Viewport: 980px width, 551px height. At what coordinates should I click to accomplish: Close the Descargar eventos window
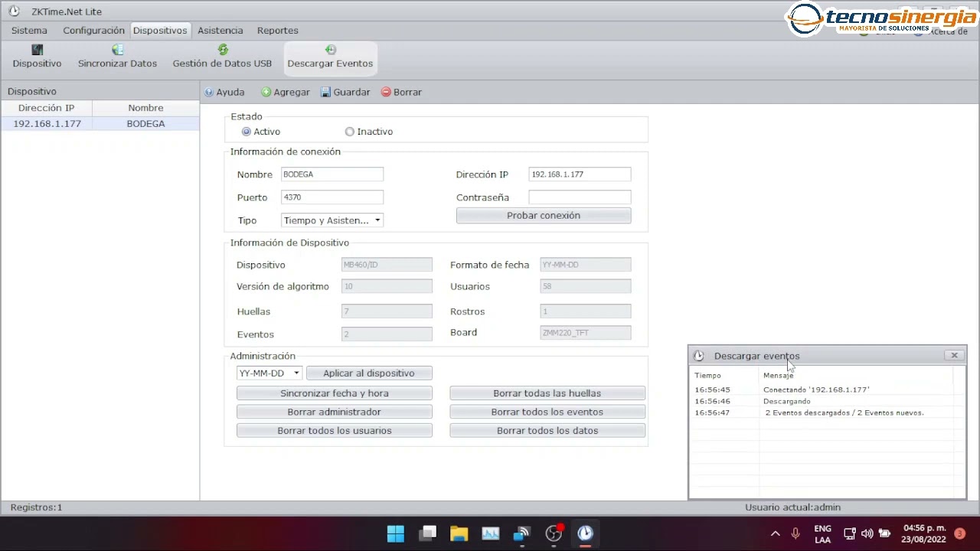954,355
